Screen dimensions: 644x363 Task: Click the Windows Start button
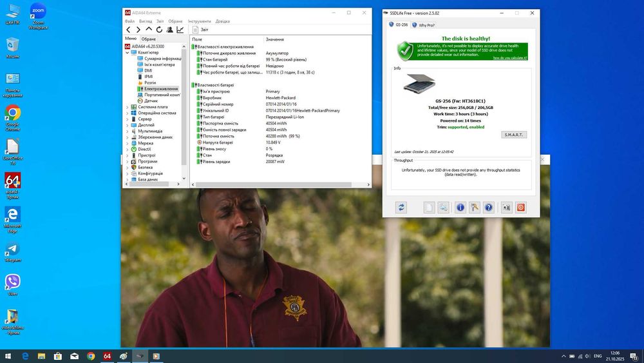pyautogui.click(x=8, y=356)
